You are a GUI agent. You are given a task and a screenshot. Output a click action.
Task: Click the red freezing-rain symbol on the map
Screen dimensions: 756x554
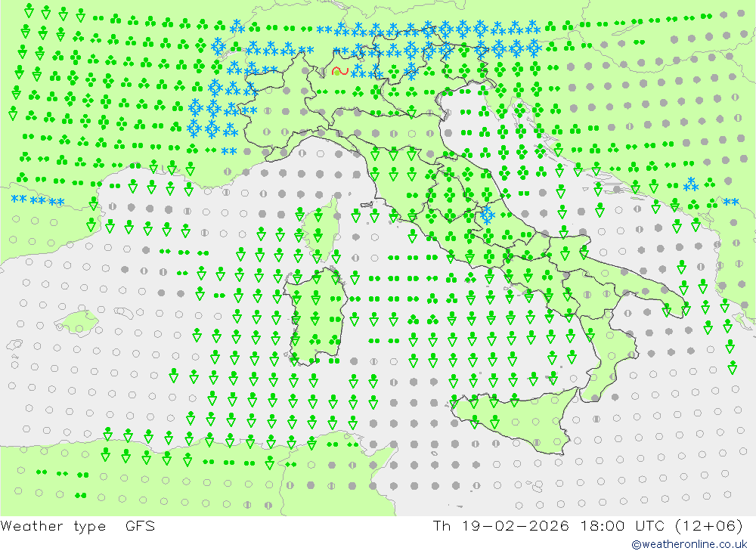tap(340, 71)
